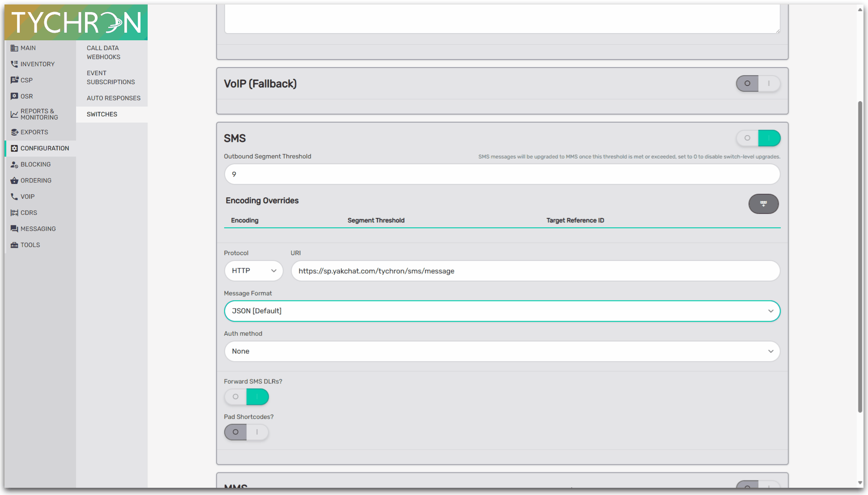This screenshot has width=868, height=495.
Task: Open Call Data Webhooks submenu
Action: (111, 52)
